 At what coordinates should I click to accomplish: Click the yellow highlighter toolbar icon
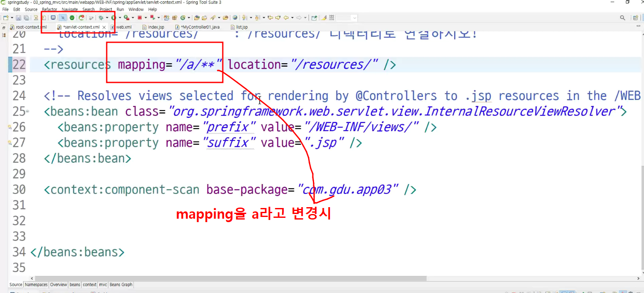pyautogui.click(x=324, y=18)
